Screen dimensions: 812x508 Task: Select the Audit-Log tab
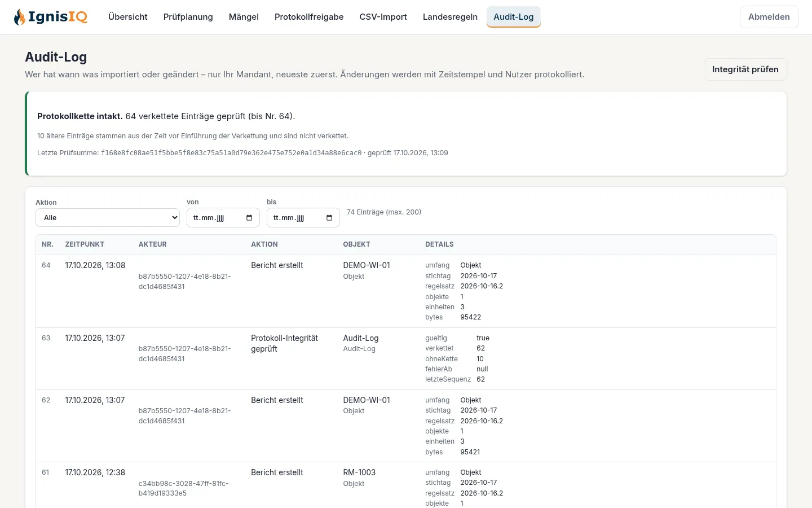click(x=514, y=17)
